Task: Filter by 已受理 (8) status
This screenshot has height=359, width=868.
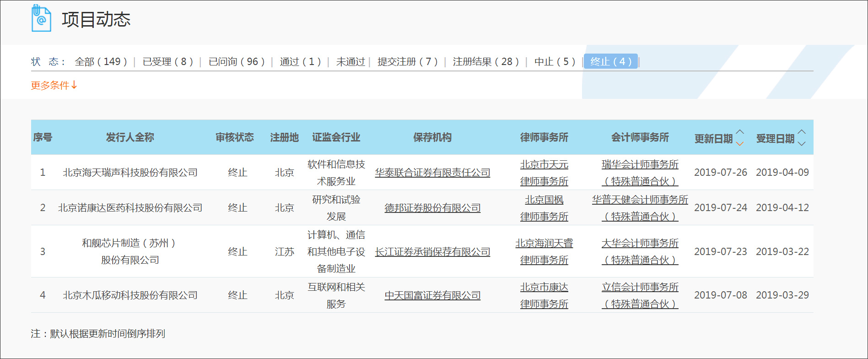Action: 168,62
